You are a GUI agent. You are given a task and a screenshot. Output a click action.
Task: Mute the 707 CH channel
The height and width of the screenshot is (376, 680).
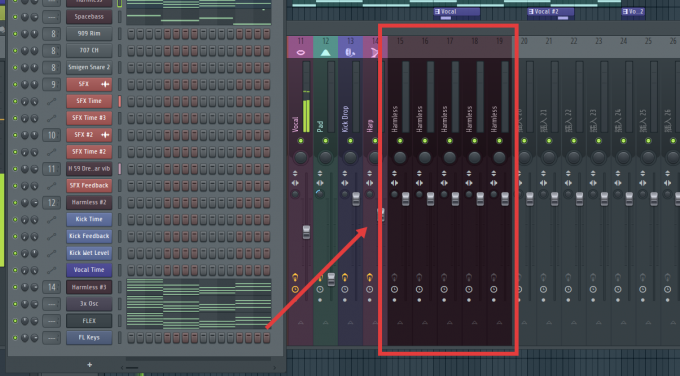point(15,51)
